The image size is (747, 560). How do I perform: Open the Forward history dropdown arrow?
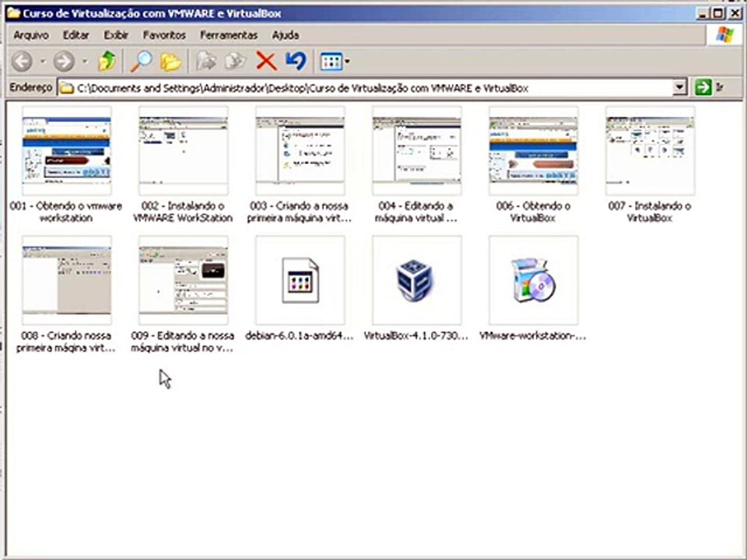(85, 61)
